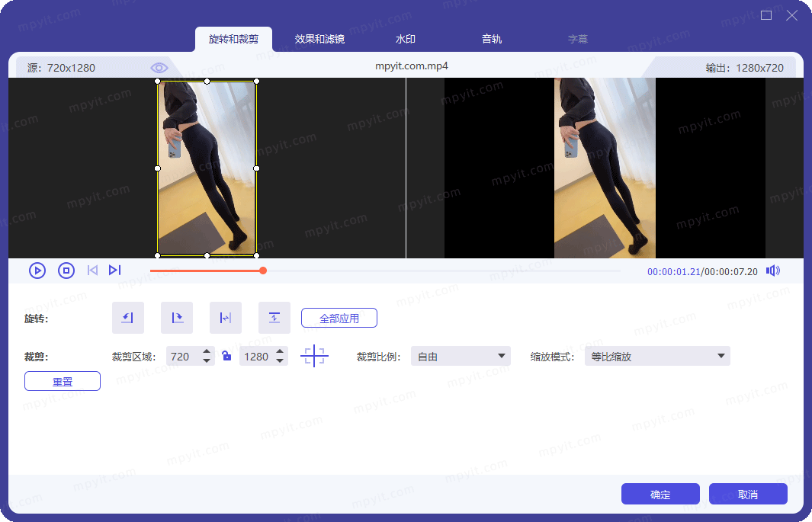Image resolution: width=812 pixels, height=522 pixels.
Task: Click right-middle crop handle
Action: pos(256,168)
